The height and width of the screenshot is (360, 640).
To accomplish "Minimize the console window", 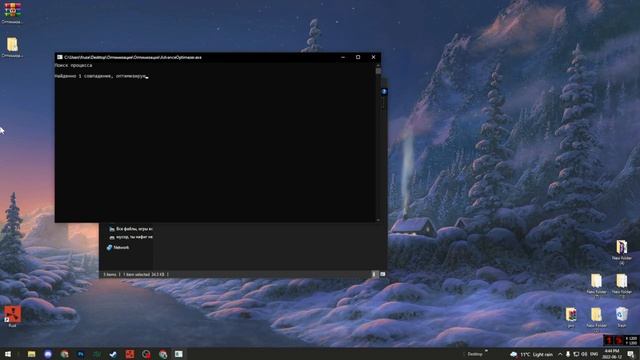I will point(343,57).
